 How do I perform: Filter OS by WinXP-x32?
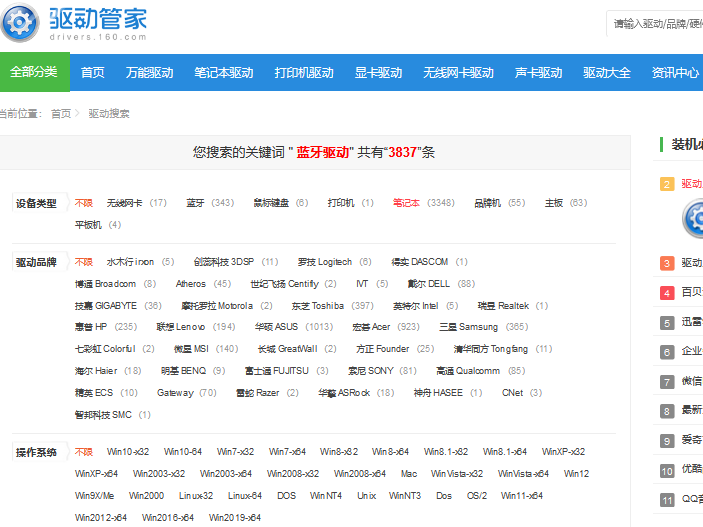tap(563, 452)
